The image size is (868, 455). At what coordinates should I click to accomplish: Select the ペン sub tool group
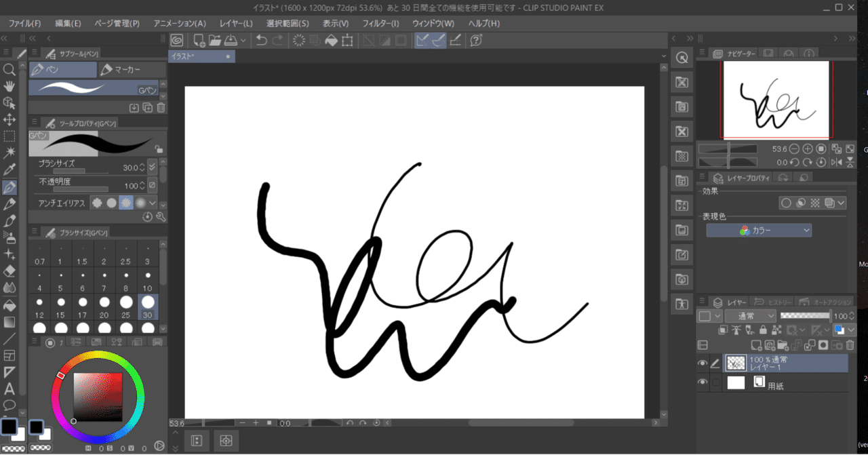click(63, 69)
